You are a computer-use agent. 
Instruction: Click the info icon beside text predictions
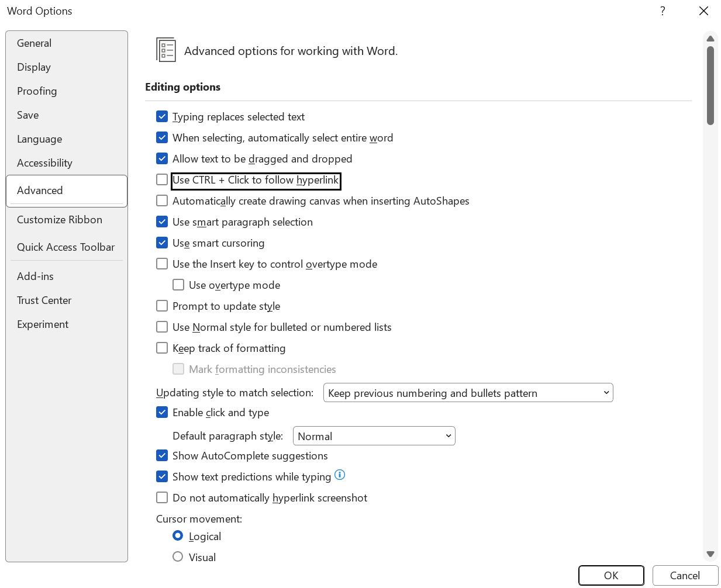(340, 475)
